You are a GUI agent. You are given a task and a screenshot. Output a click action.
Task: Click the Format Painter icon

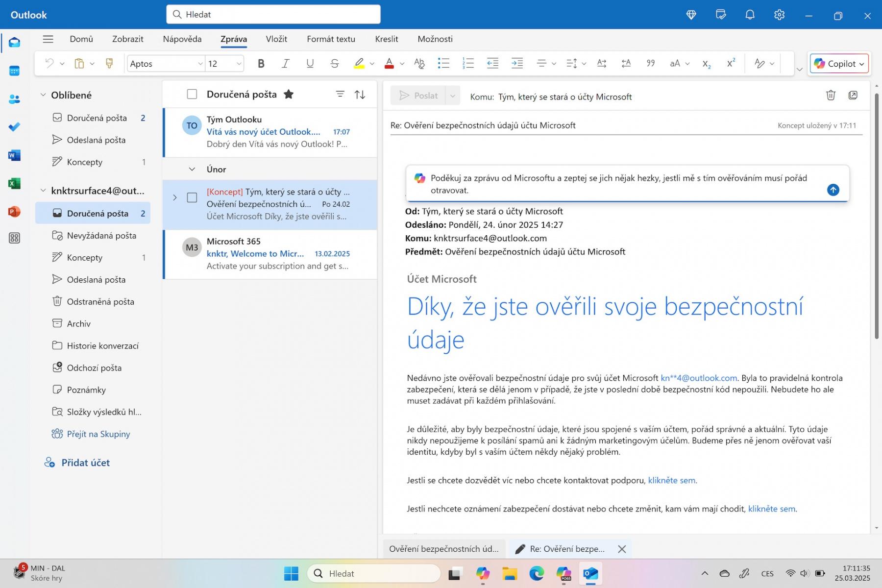point(109,64)
